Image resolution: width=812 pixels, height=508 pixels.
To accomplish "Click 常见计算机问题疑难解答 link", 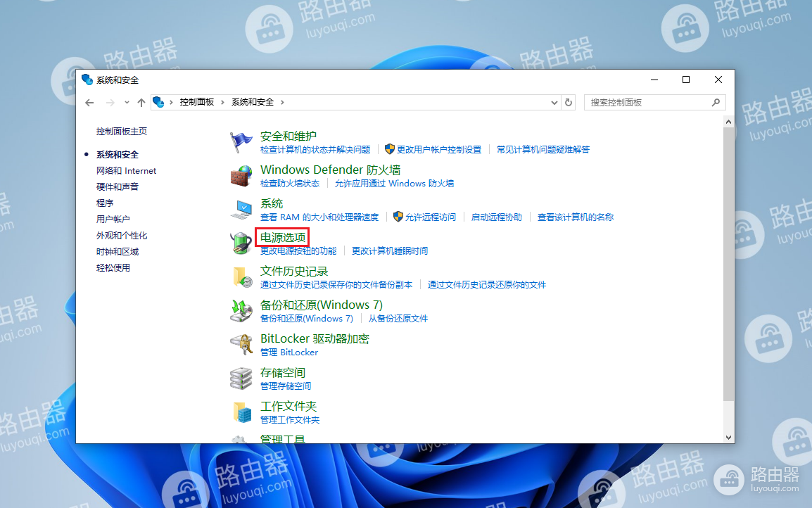I will pos(543,150).
